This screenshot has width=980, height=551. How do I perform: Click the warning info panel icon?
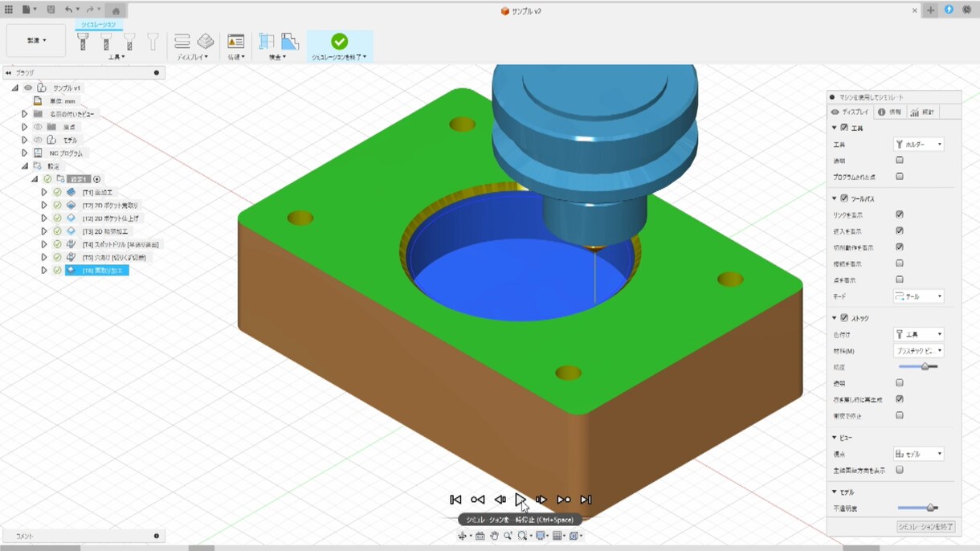[235, 41]
